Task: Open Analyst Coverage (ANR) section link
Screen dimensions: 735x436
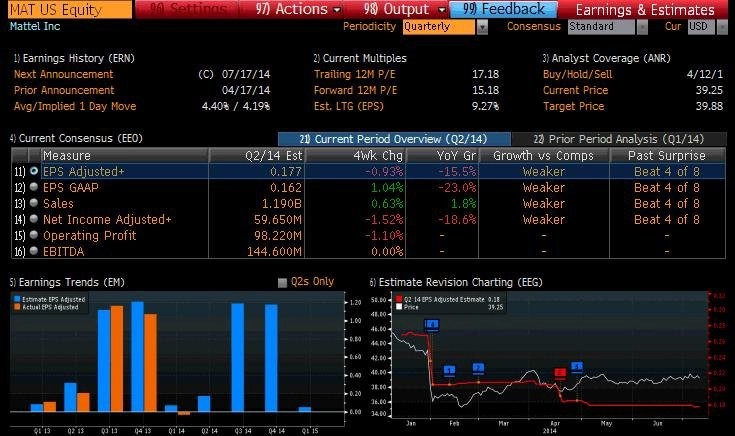Action: [607, 58]
